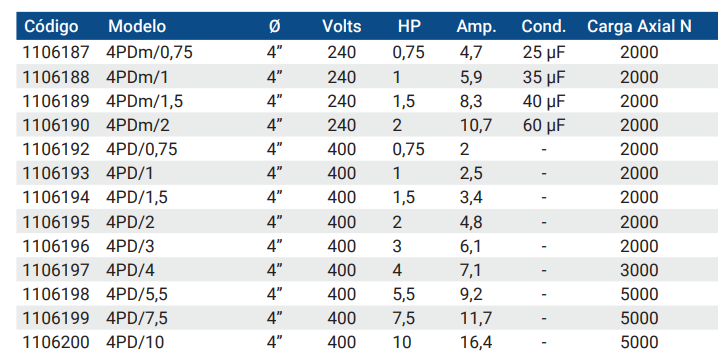Click model 4PDm/1 cell
This screenshot has width=718, height=361.
coord(137,77)
